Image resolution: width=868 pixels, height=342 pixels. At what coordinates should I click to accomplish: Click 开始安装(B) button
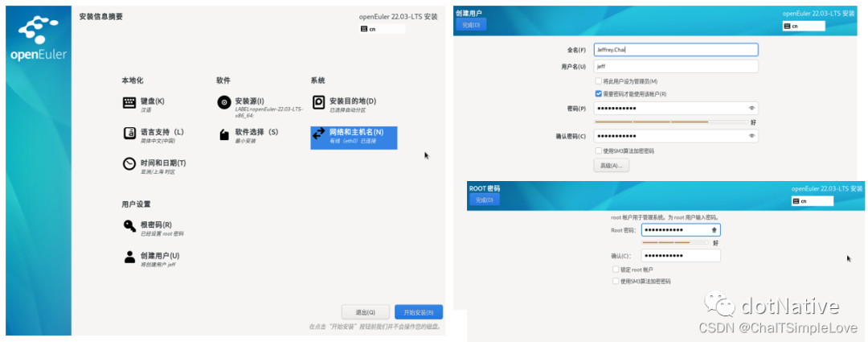tap(419, 312)
